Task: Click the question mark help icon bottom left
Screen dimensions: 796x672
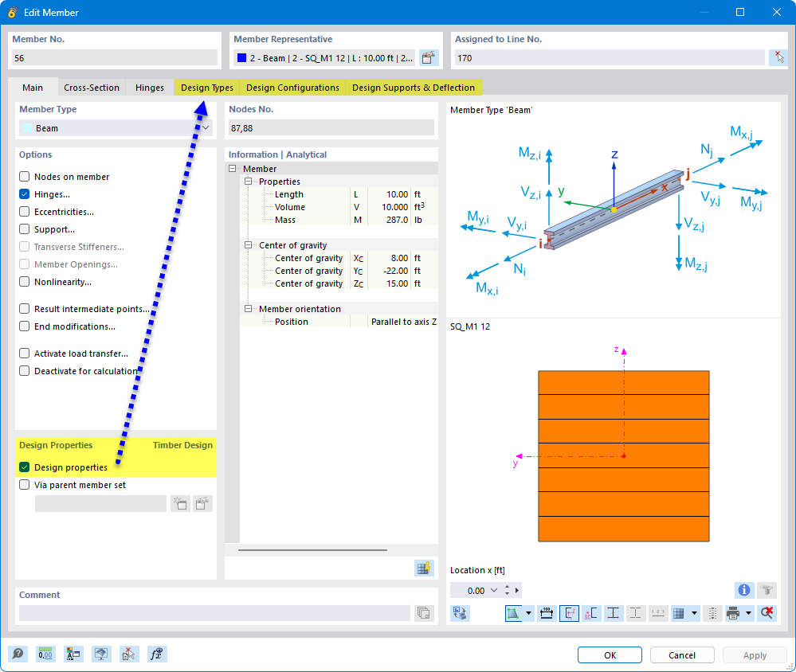Action: pos(18,654)
